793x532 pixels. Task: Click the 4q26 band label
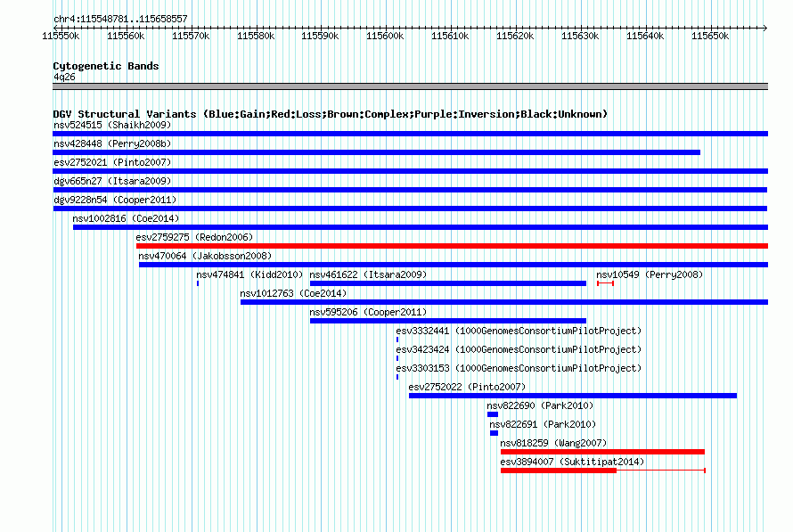pos(64,77)
